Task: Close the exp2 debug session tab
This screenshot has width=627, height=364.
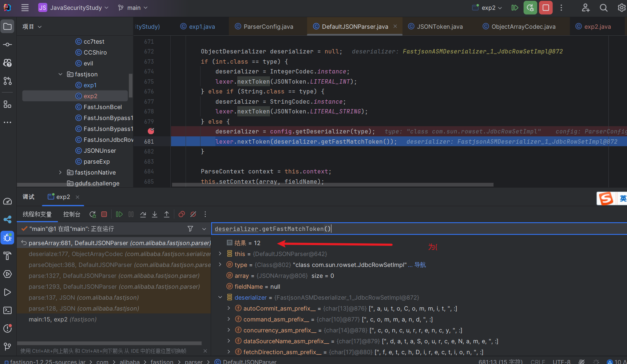Action: pyautogui.click(x=77, y=197)
